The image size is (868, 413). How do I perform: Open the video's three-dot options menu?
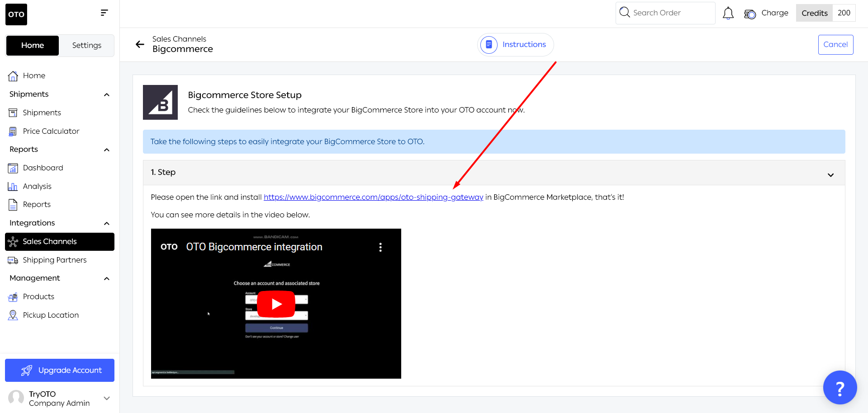(380, 247)
